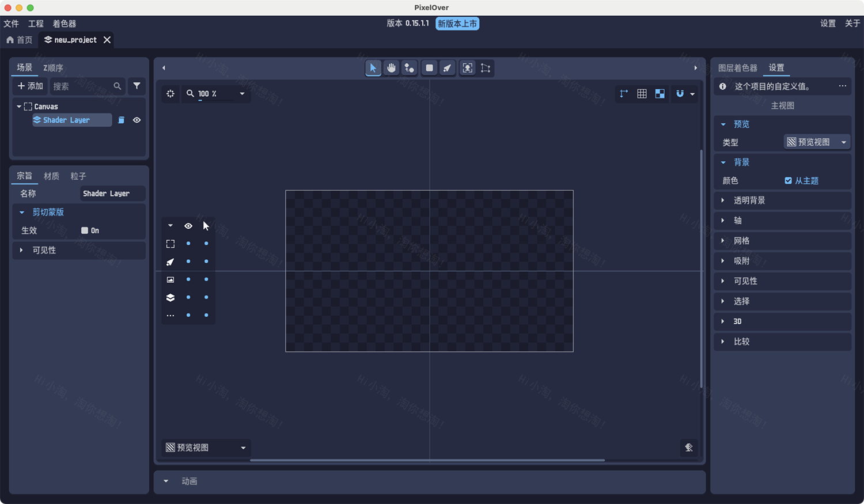Toggle the transparent checkerboard background icon

click(x=660, y=93)
